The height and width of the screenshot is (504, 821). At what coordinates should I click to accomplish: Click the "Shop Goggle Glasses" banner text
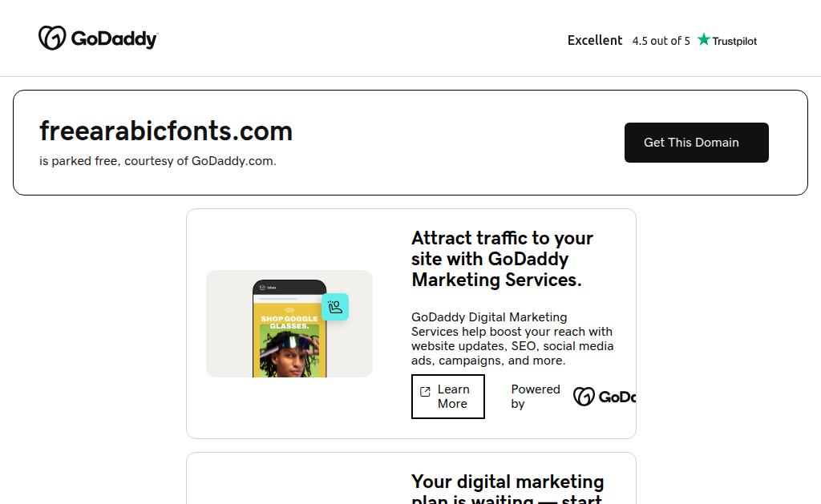click(289, 322)
